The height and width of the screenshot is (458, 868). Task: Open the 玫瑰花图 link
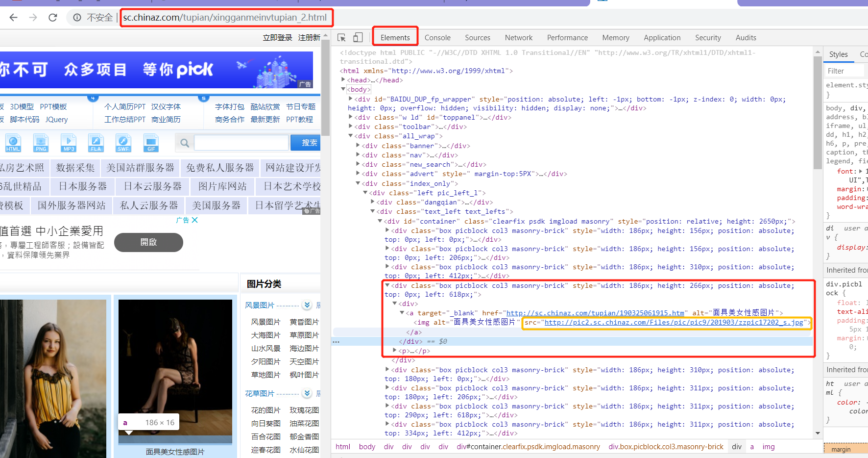pyautogui.click(x=304, y=410)
